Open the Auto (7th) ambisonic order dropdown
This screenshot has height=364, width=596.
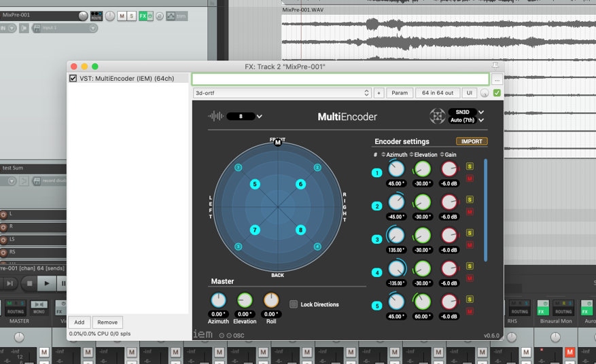pyautogui.click(x=466, y=120)
